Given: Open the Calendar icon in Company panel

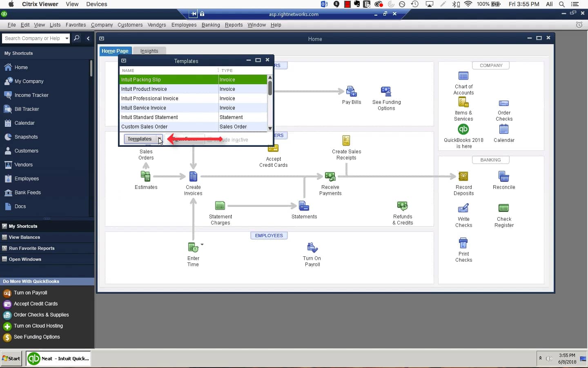Looking at the screenshot, I should click(504, 129).
